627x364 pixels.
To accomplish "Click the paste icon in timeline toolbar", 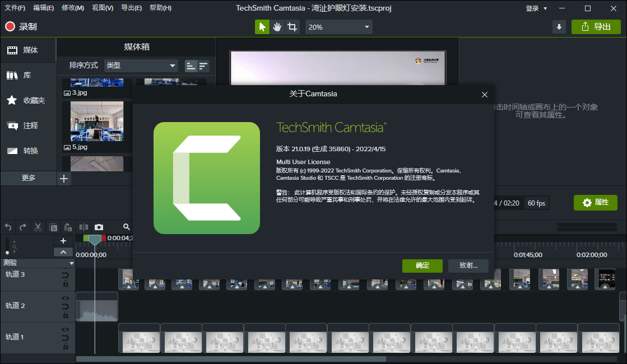I will 68,227.
